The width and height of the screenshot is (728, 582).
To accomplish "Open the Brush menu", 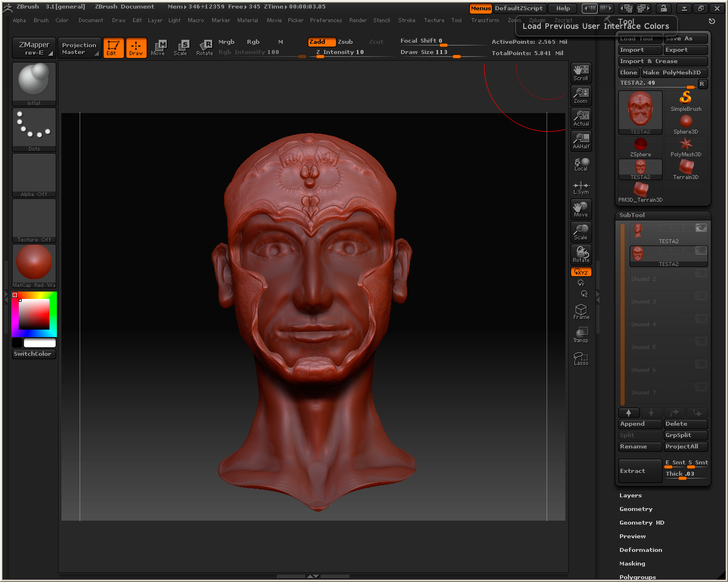I will click(41, 20).
